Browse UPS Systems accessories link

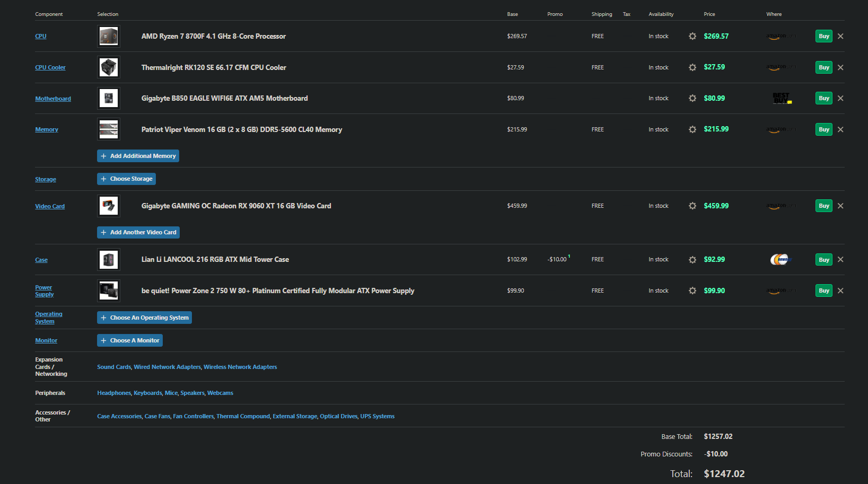(378, 416)
